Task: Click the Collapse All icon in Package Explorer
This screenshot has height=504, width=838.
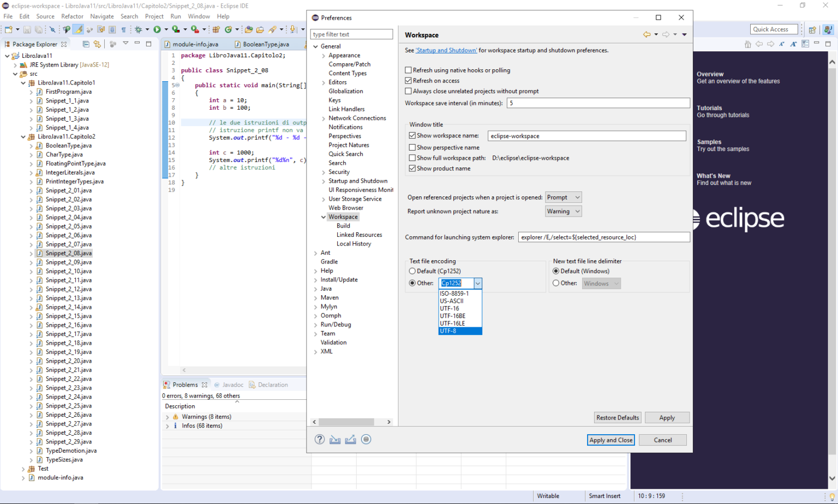Action: click(86, 44)
